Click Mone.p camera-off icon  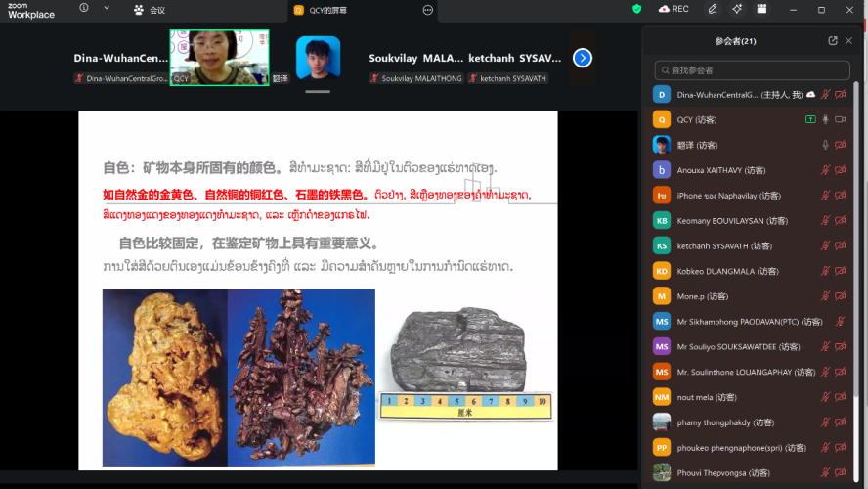pos(841,296)
